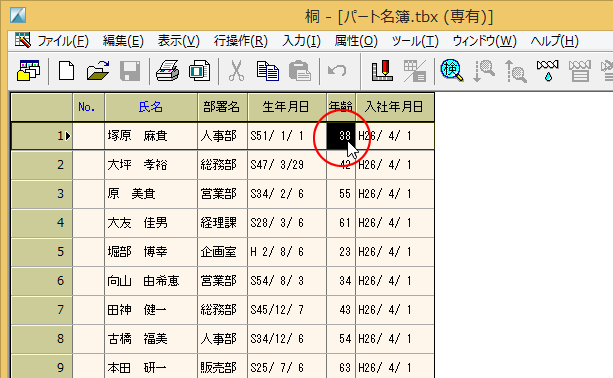613x378 pixels.
Task: Select the 年齢 column header
Action: (341, 107)
